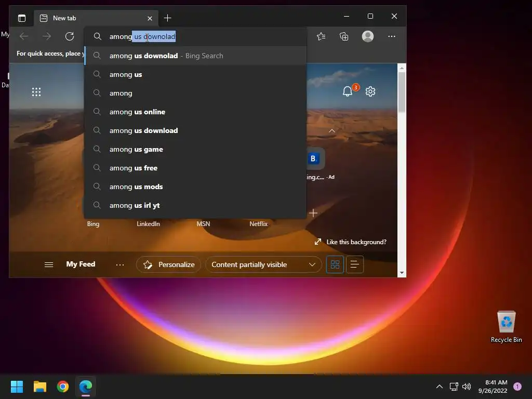532x399 pixels.
Task: Click Microsoft Edge taskbar icon
Action: click(x=86, y=387)
